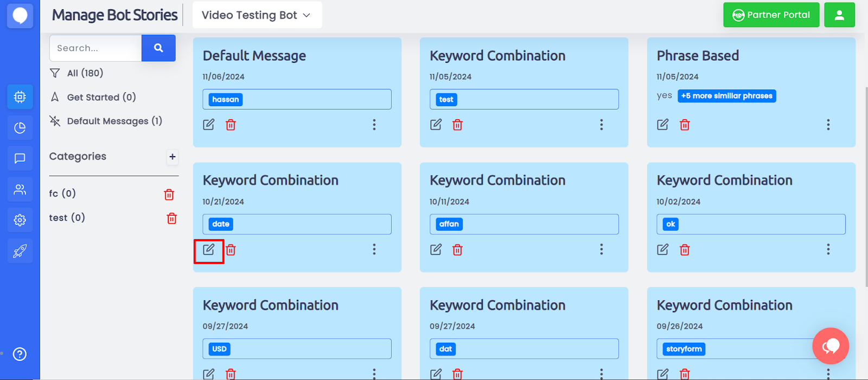
Task: Show Default Messages (1) filter
Action: click(114, 121)
